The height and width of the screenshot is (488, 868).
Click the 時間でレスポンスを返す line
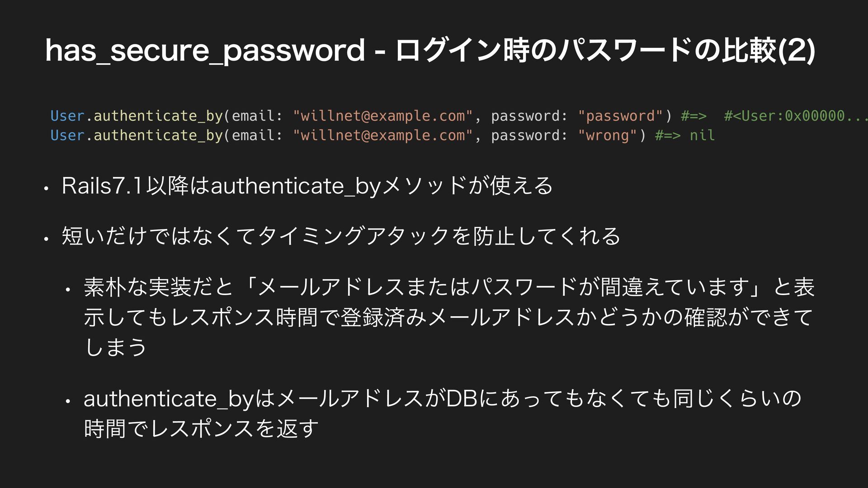202,428
